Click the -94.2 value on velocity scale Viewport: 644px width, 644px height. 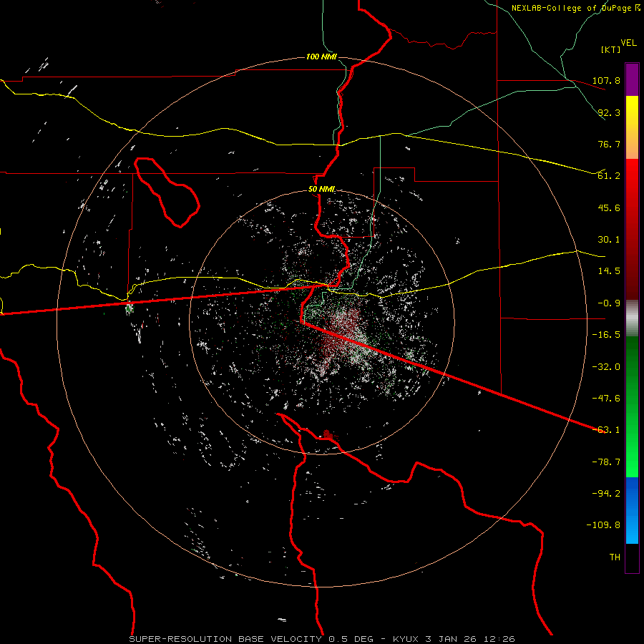pyautogui.click(x=606, y=494)
